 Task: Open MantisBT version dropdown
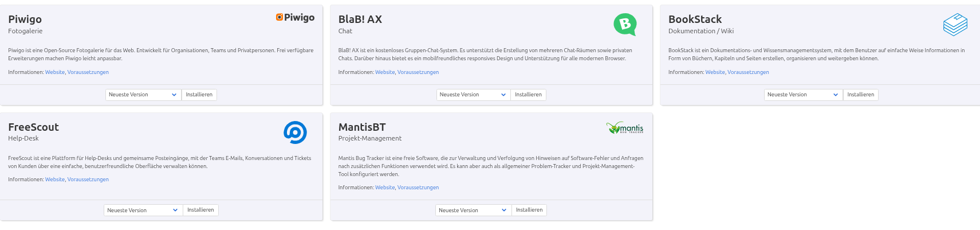(473, 210)
